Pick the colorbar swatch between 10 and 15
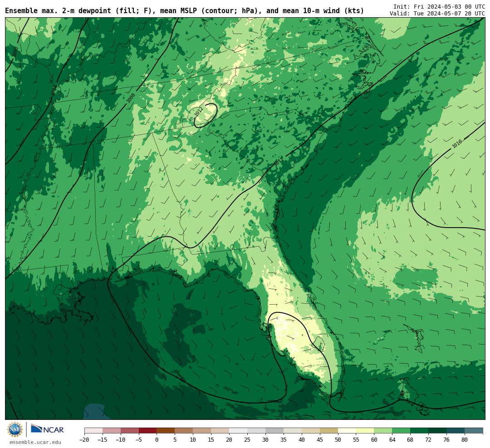490x448 pixels. tap(202, 431)
